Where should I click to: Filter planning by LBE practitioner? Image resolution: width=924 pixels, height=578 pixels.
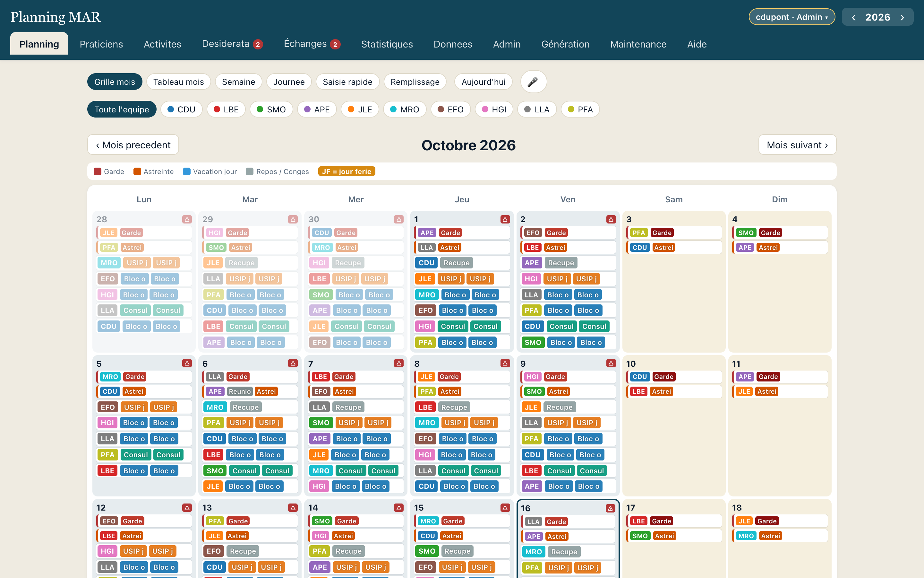[x=226, y=109]
